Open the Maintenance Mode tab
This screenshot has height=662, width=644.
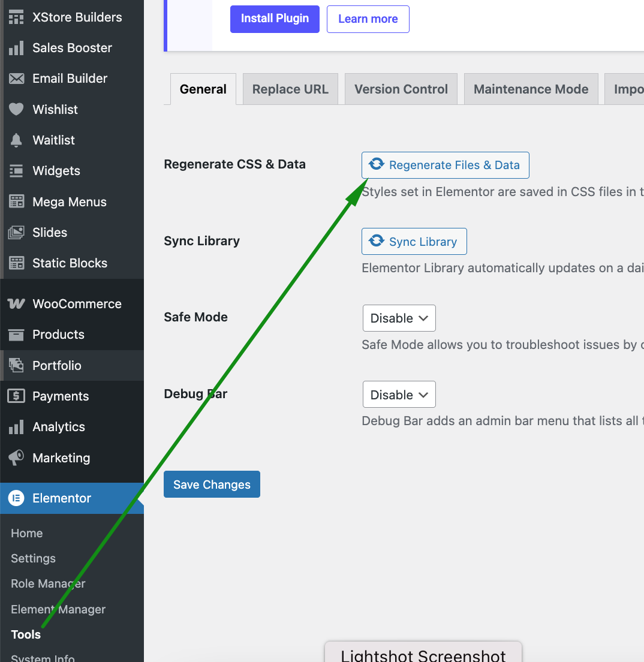click(x=531, y=89)
